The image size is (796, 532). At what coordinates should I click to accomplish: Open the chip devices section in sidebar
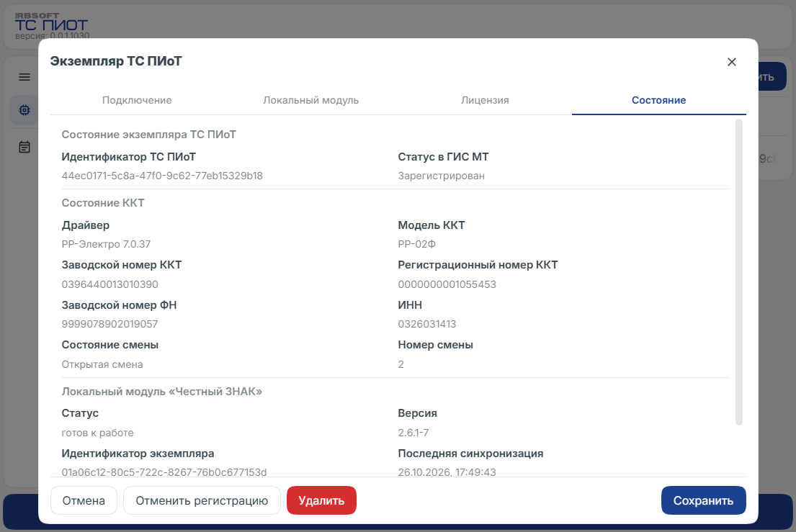(24, 110)
